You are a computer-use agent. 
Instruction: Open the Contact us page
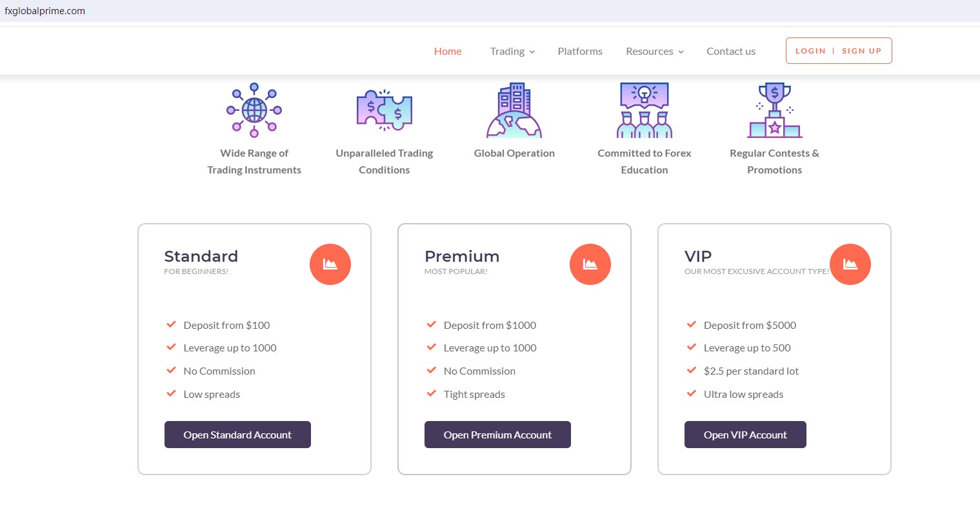[x=731, y=52]
